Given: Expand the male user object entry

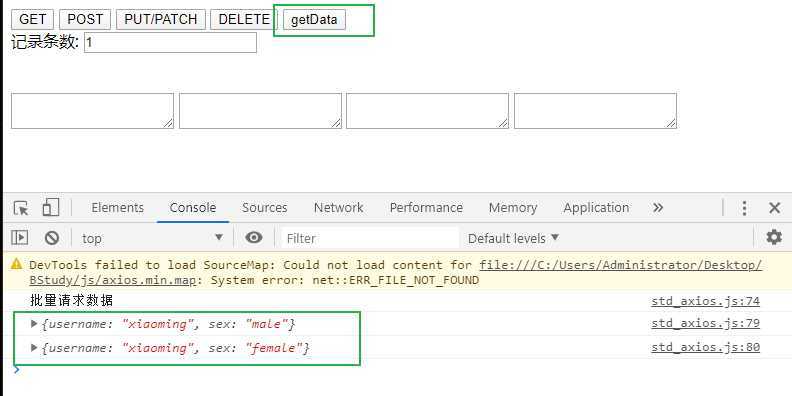Looking at the screenshot, I should point(34,324).
